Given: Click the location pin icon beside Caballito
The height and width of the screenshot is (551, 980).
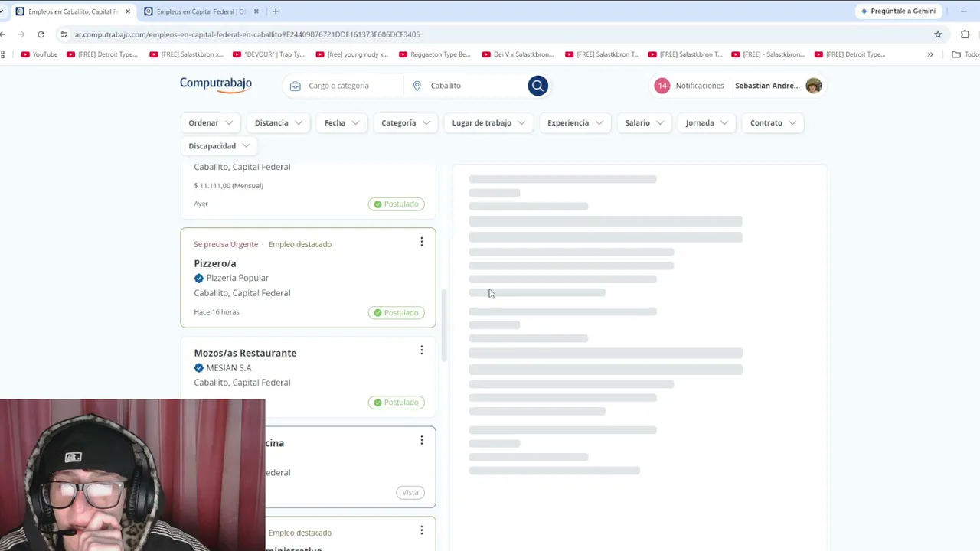Looking at the screenshot, I should (x=416, y=86).
